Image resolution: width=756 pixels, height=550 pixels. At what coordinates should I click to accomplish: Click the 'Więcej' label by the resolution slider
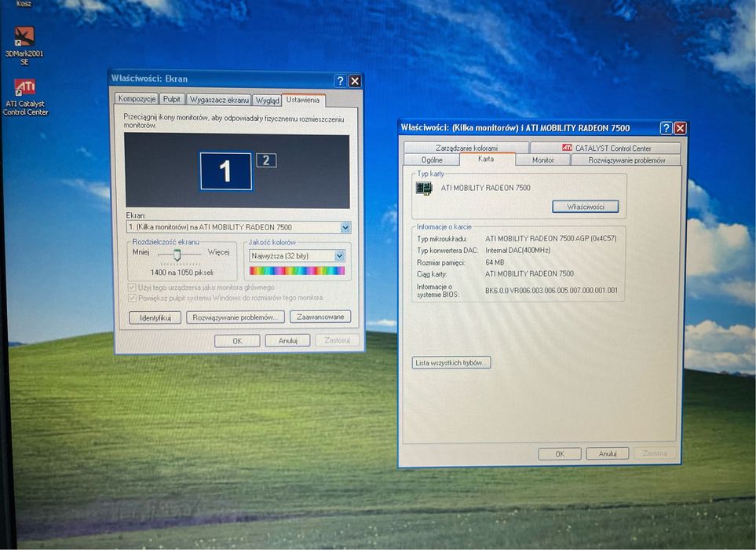[x=219, y=252]
